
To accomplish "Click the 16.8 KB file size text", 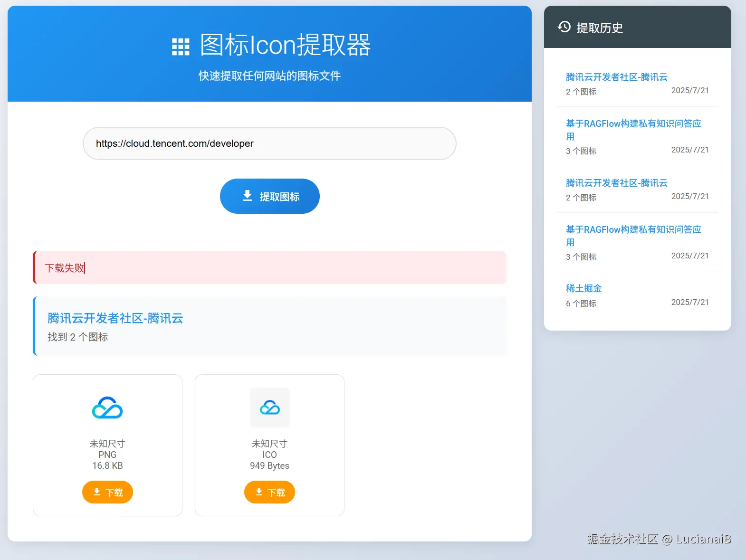I will tap(107, 465).
